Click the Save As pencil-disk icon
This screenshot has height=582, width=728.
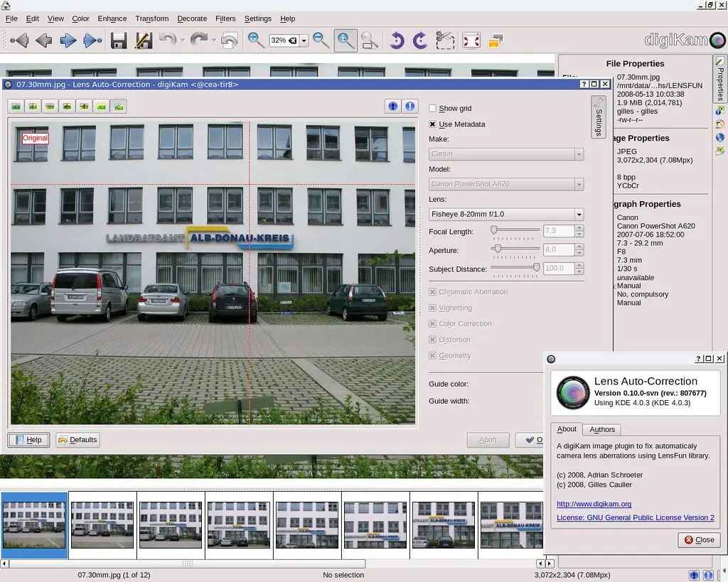[144, 41]
